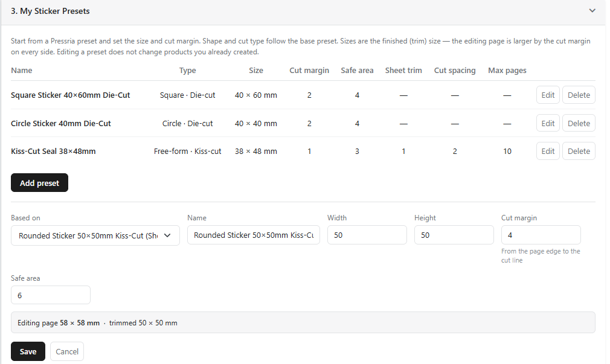Viewport: 610px width, 364px height.
Task: Click the Editing page size summary bar
Action: coord(303,322)
